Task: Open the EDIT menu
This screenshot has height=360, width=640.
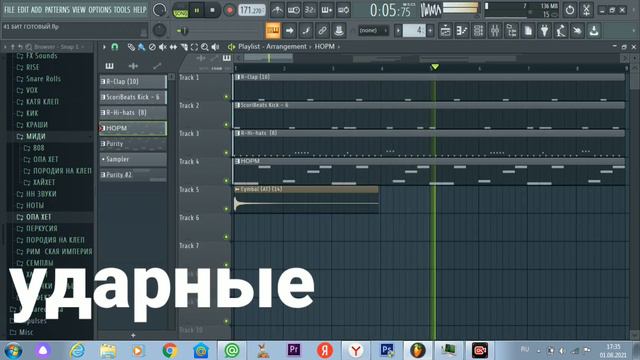Action: pyautogui.click(x=23, y=9)
